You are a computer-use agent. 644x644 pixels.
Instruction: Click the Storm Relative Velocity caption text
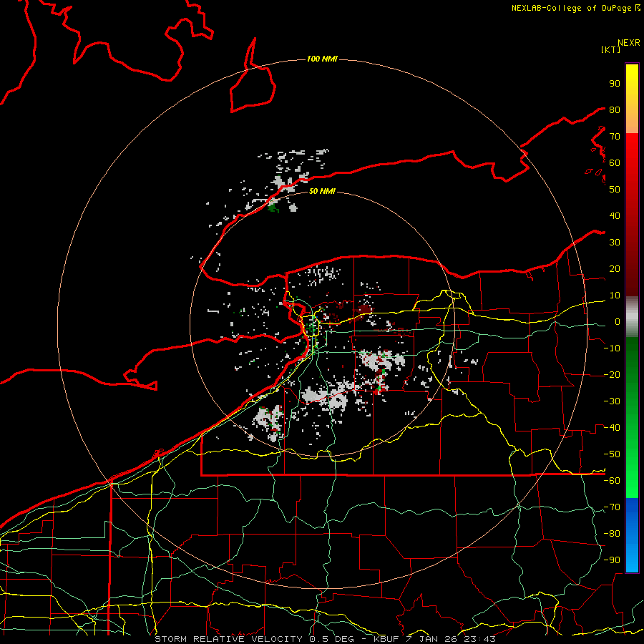point(326,639)
